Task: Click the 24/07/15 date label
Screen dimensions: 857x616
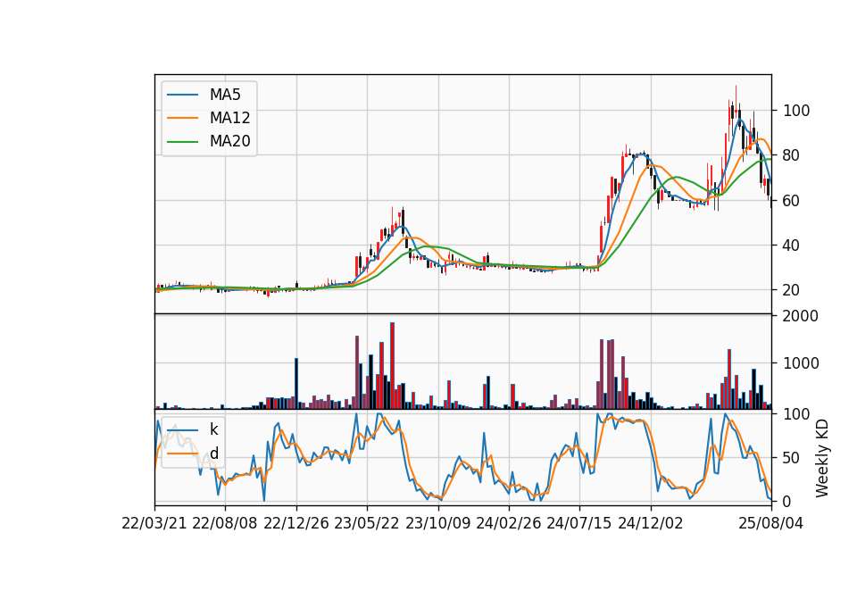Action: tap(579, 523)
